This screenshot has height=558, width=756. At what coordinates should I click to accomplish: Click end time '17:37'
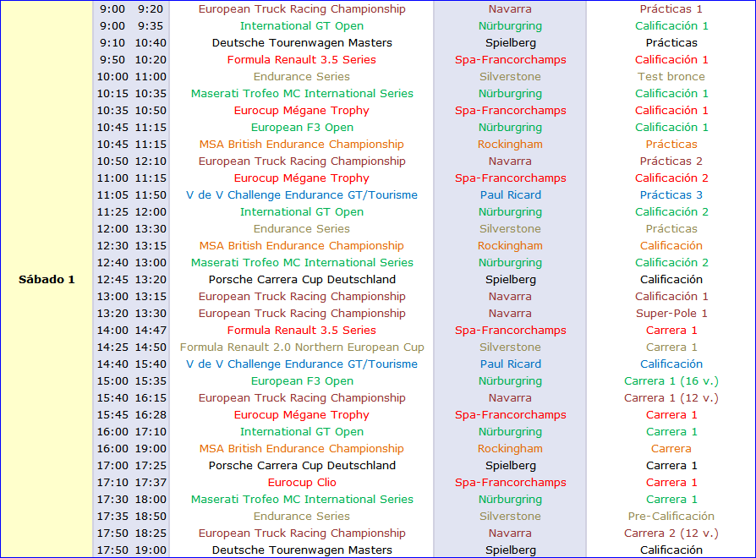[x=151, y=483]
